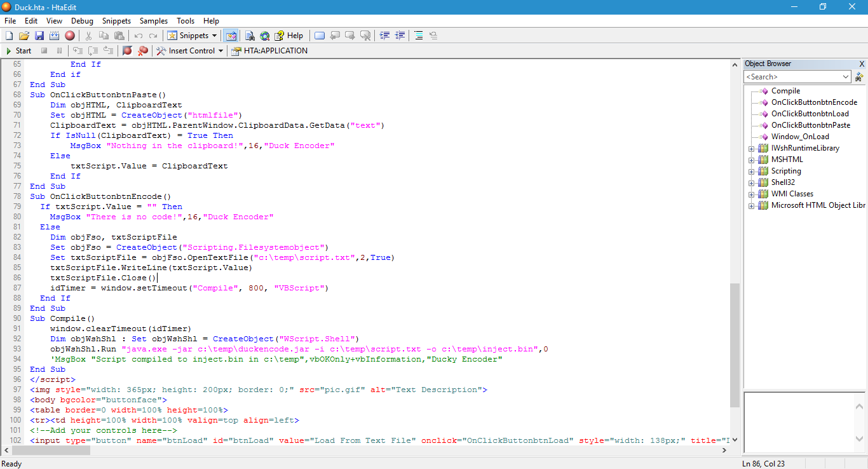Viewport: 868px width, 469px height.
Task: Run the HTA with the Start button
Action: click(19, 51)
